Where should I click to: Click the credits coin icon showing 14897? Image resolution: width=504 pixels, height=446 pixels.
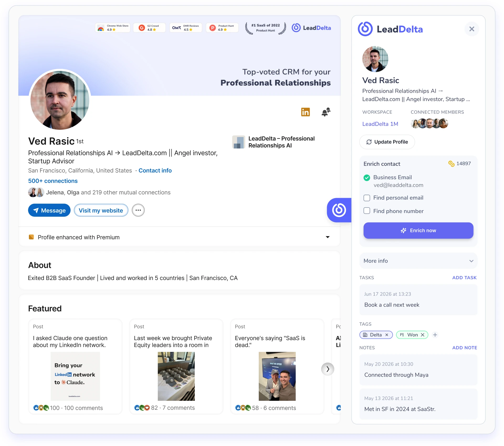pyautogui.click(x=451, y=164)
